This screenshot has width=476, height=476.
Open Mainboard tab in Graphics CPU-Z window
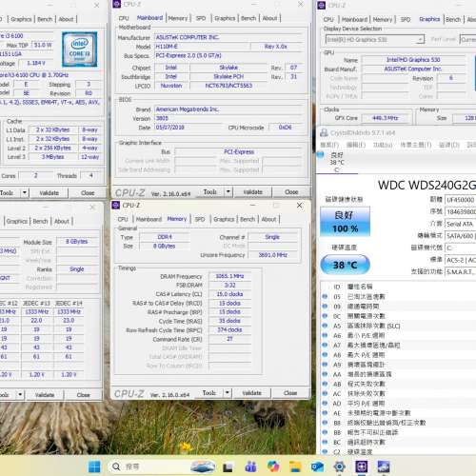coord(354,19)
